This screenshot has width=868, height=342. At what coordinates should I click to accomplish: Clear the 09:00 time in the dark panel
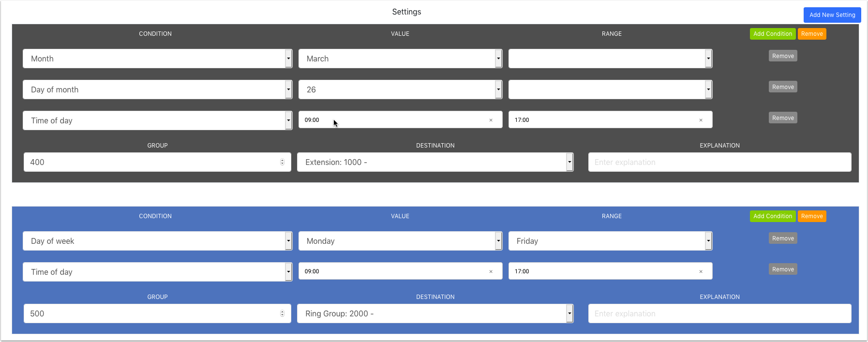491,120
